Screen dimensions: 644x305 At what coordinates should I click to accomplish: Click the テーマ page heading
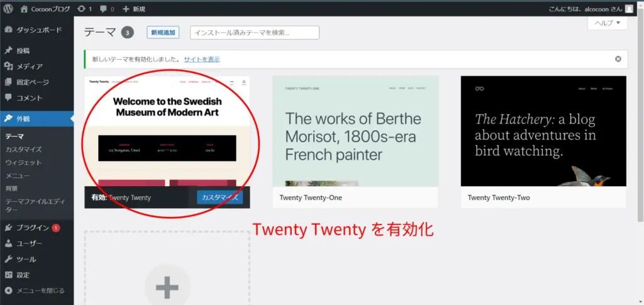tap(100, 33)
